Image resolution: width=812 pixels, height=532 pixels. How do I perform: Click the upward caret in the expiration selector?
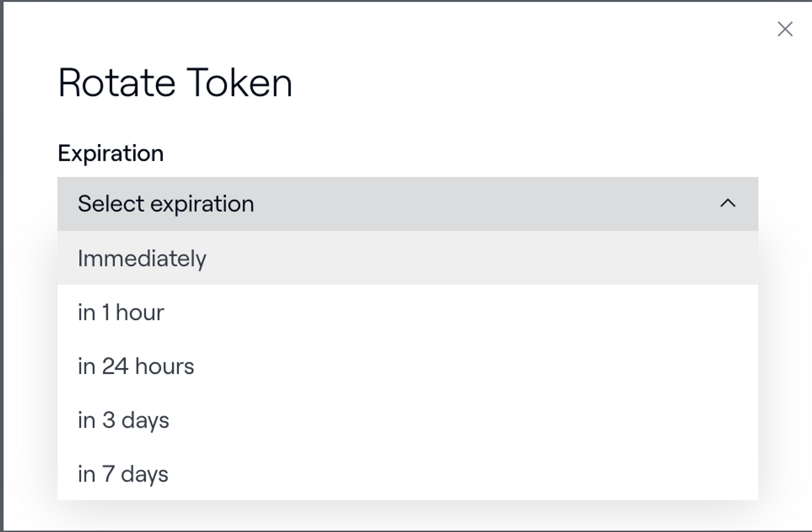(x=728, y=203)
